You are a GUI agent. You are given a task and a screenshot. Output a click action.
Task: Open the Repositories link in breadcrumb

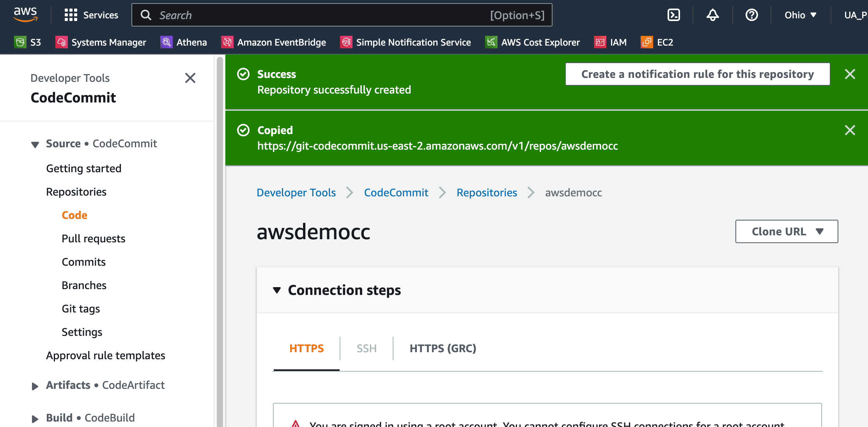coord(487,192)
